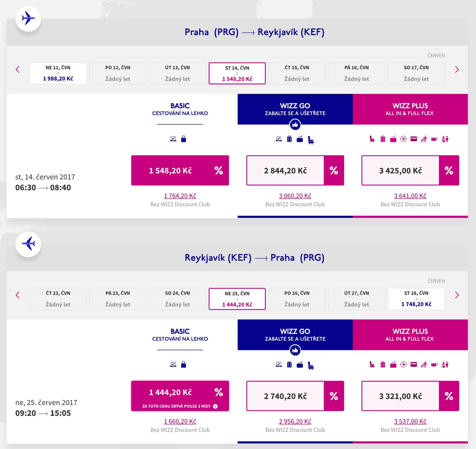This screenshot has width=476, height=449.
Task: Pick the 2 740,20 Kč WIZZ GO return fare
Action: point(285,396)
